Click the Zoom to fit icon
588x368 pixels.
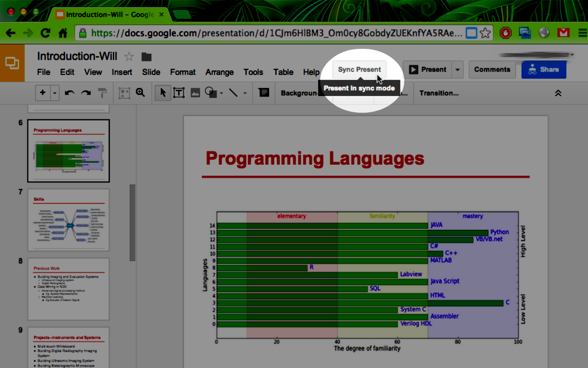point(124,93)
